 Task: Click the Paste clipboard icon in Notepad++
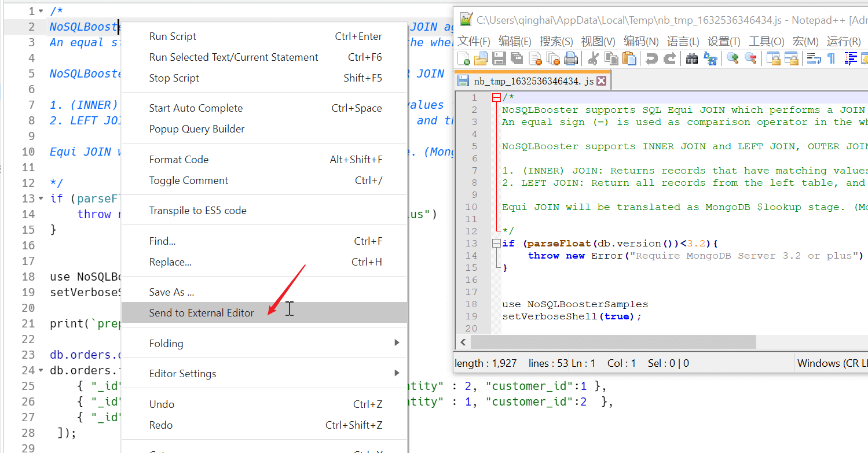click(x=629, y=58)
